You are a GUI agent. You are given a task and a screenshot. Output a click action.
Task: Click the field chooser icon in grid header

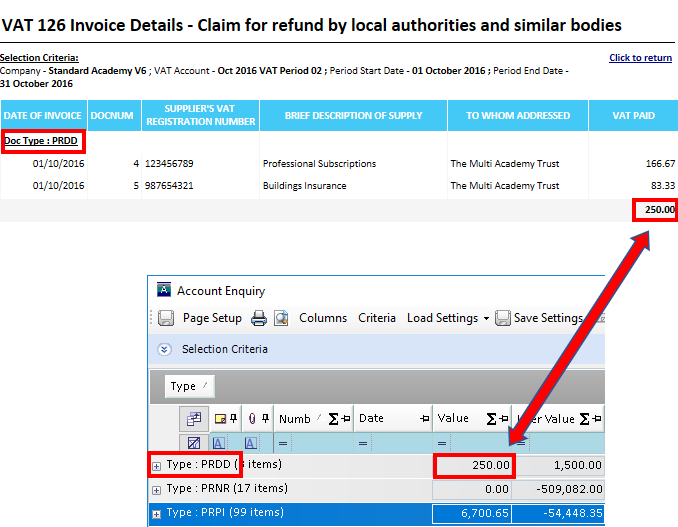(193, 418)
